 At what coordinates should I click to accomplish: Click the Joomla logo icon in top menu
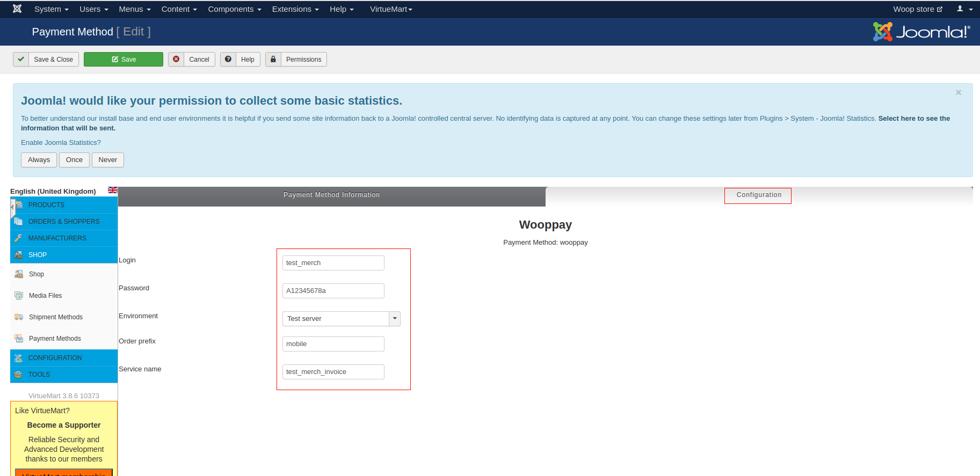tap(17, 9)
